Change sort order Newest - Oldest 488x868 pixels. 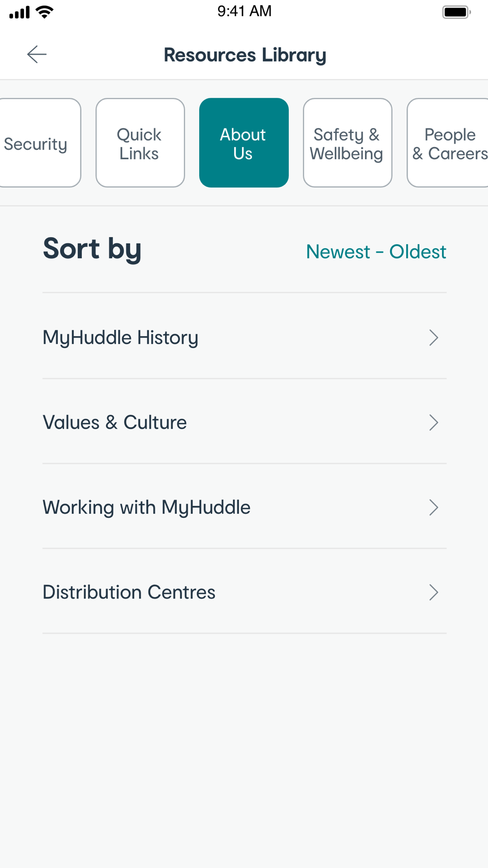click(376, 252)
